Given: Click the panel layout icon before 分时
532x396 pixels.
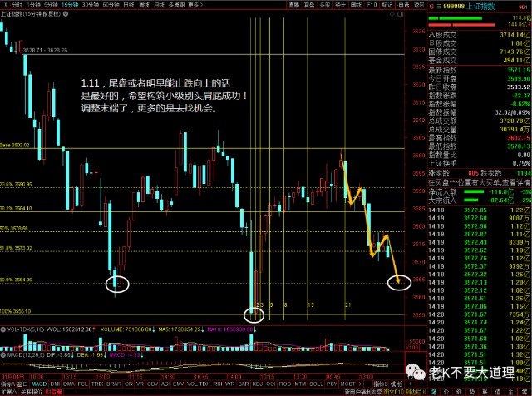Looking at the screenshot, I should 3,4.
